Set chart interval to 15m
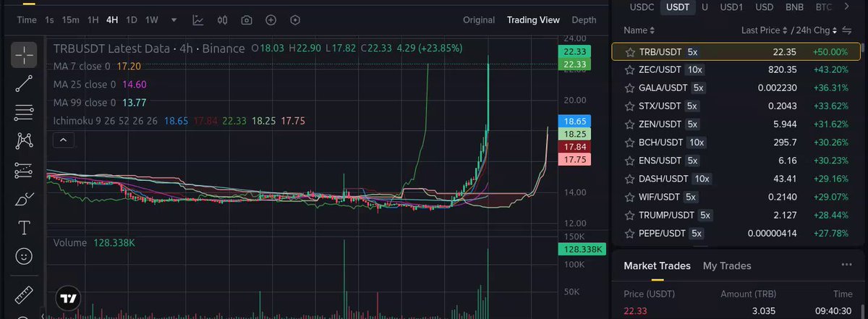This screenshot has width=868, height=319. (70, 20)
